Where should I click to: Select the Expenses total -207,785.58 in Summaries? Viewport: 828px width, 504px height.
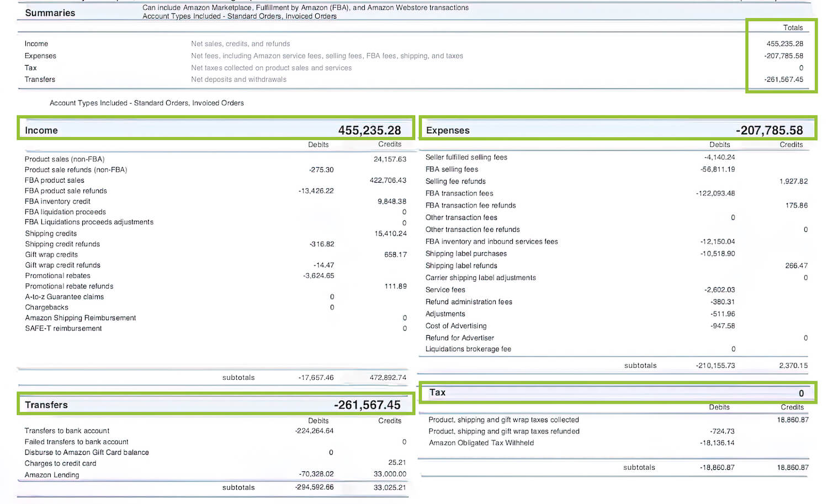(783, 56)
